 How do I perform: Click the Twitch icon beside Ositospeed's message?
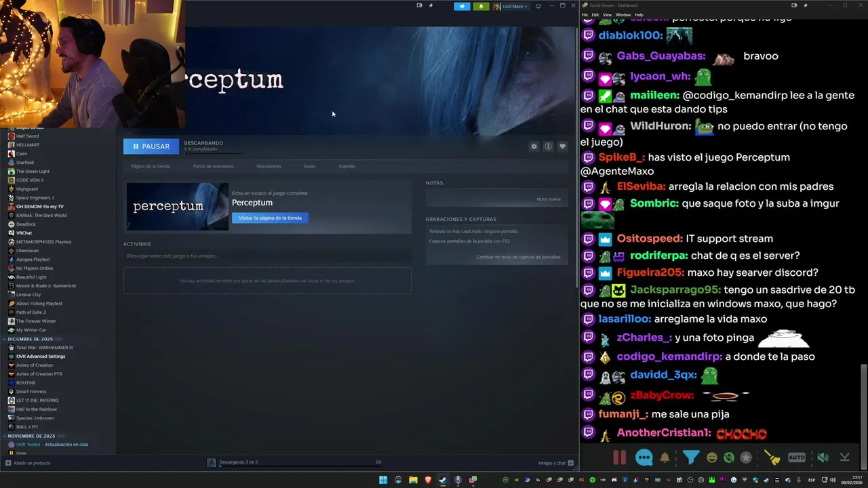pos(588,239)
